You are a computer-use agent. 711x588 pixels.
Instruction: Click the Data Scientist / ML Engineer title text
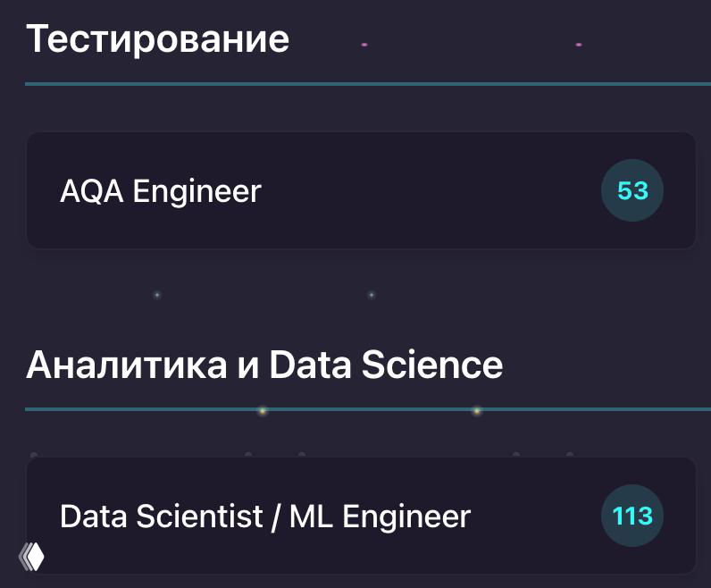(x=264, y=517)
